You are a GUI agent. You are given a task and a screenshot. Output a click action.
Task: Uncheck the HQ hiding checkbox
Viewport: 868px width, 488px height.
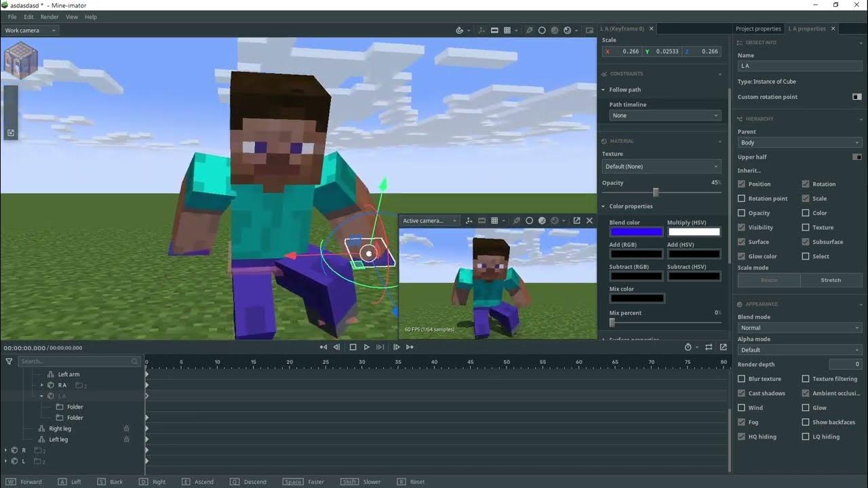coord(741,436)
